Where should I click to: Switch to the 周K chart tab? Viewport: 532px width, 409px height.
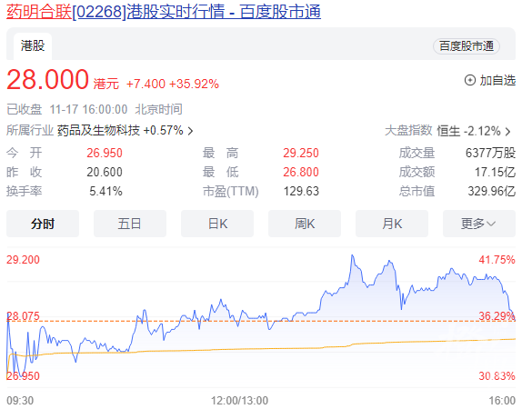(305, 224)
